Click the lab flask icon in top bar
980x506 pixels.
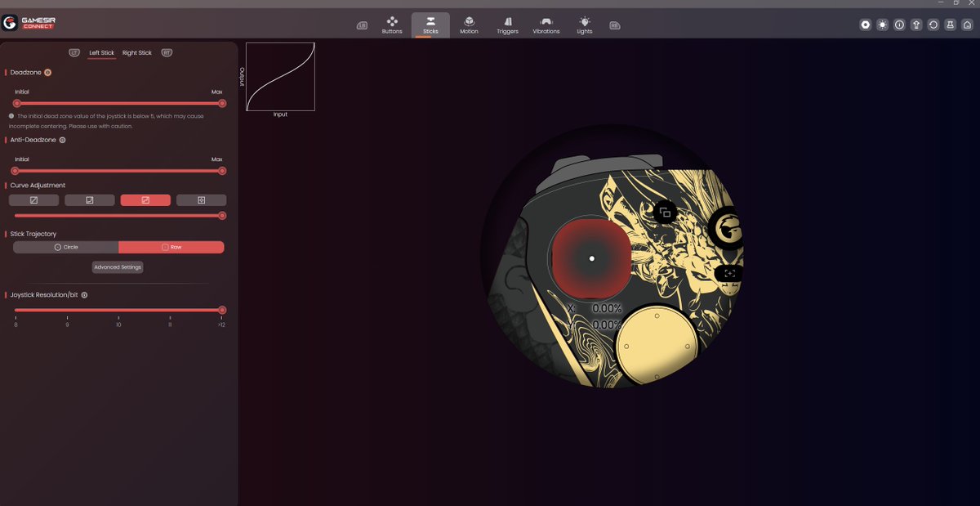tap(951, 25)
